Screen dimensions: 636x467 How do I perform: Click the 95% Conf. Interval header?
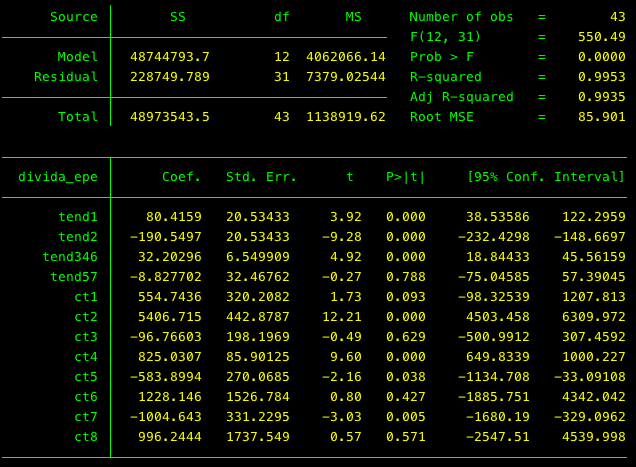(x=546, y=177)
